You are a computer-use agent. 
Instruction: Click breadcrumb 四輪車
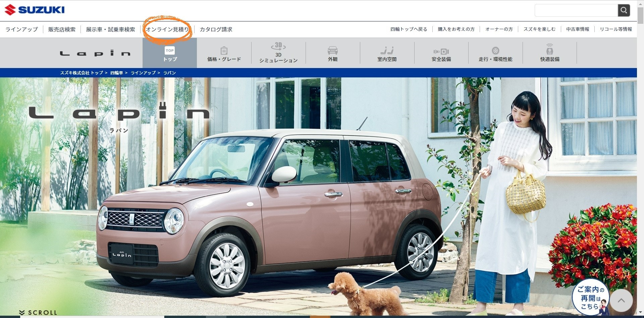click(117, 73)
